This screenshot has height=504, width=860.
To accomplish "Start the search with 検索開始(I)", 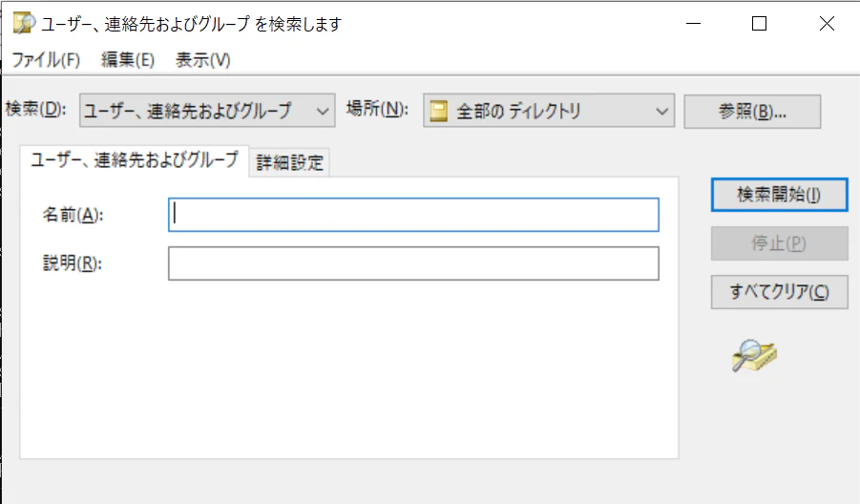I will point(780,195).
